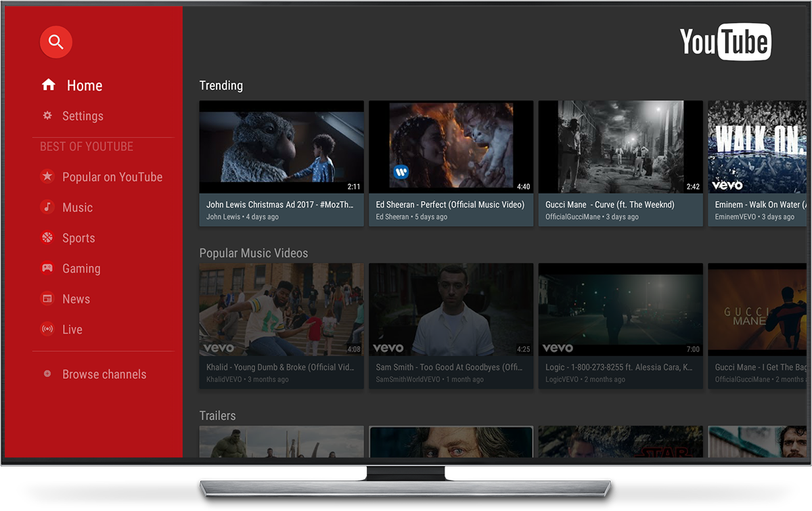Click the News icon
This screenshot has width=812, height=511.
click(x=47, y=298)
